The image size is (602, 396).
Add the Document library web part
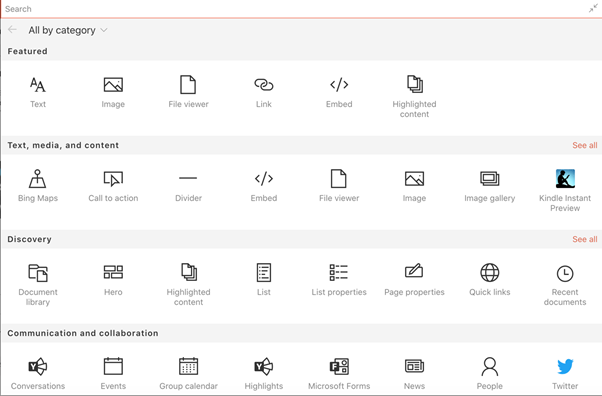pyautogui.click(x=38, y=285)
